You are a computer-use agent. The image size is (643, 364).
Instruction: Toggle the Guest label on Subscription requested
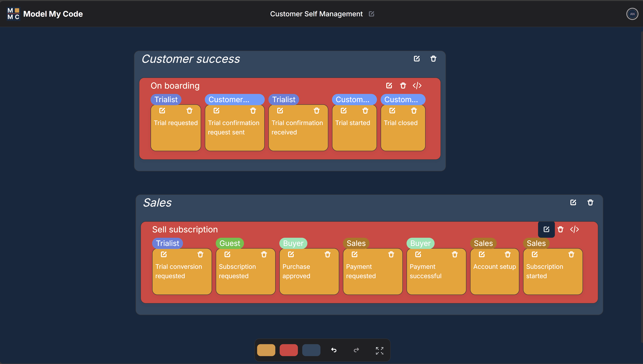tap(229, 243)
